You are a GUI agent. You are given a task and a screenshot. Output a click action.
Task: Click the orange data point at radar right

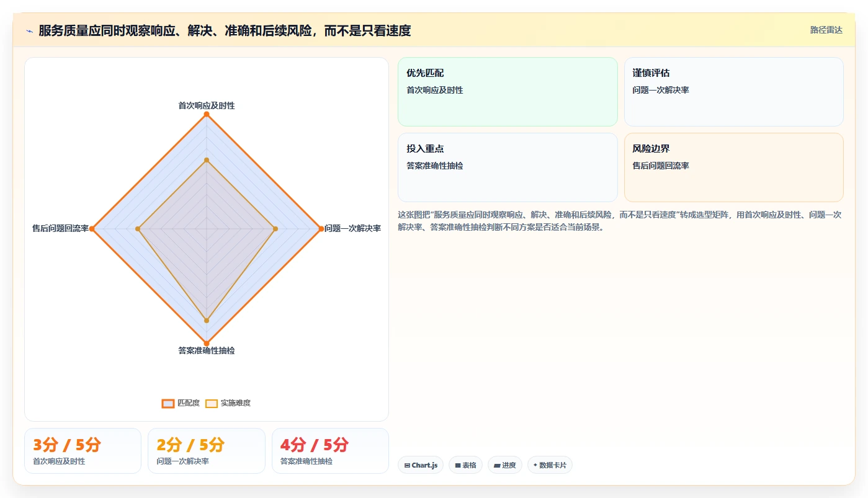(321, 229)
